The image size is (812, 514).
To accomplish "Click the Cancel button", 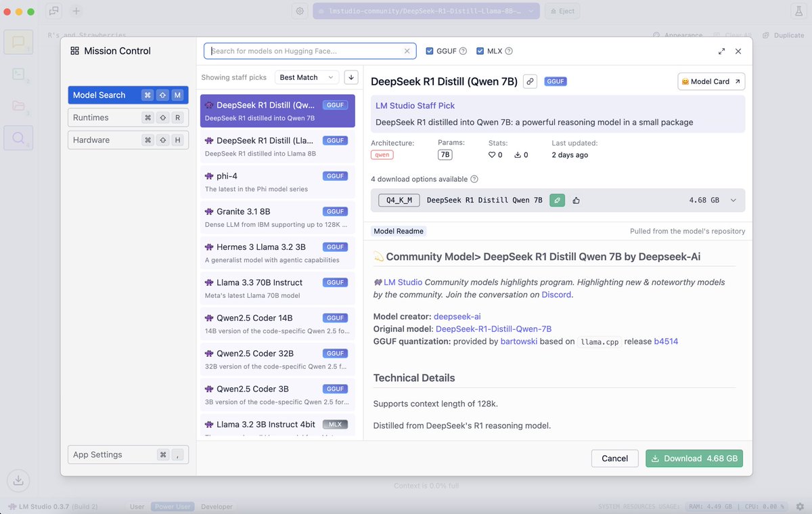I will point(614,458).
